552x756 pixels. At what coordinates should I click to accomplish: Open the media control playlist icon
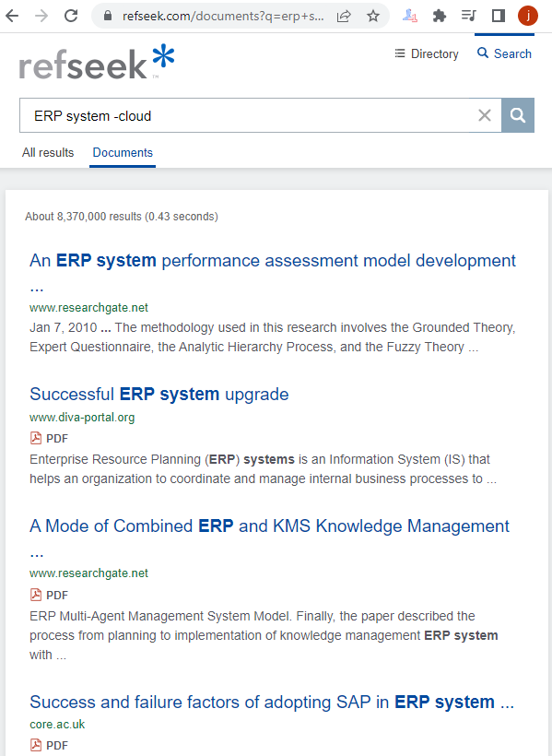468,16
